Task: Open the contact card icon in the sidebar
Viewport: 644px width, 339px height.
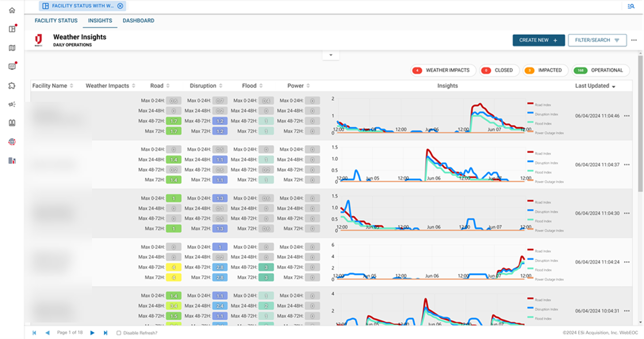Action: click(12, 123)
